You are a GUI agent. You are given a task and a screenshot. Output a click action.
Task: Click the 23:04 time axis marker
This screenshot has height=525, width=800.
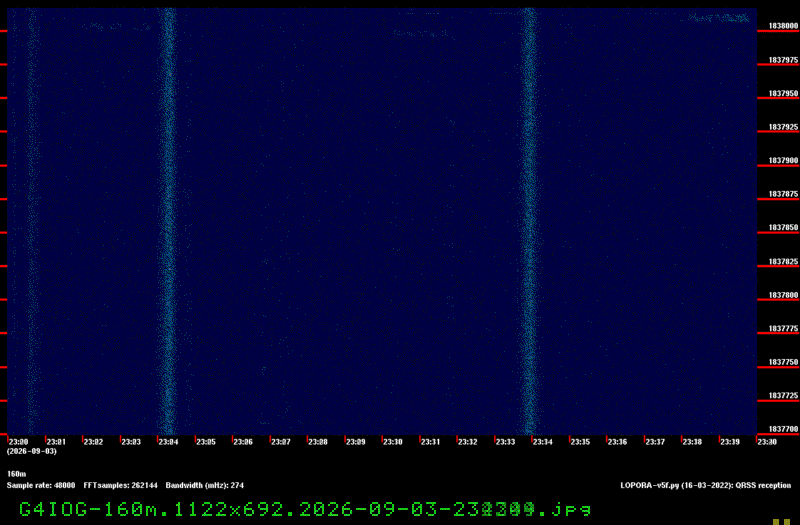click(168, 442)
